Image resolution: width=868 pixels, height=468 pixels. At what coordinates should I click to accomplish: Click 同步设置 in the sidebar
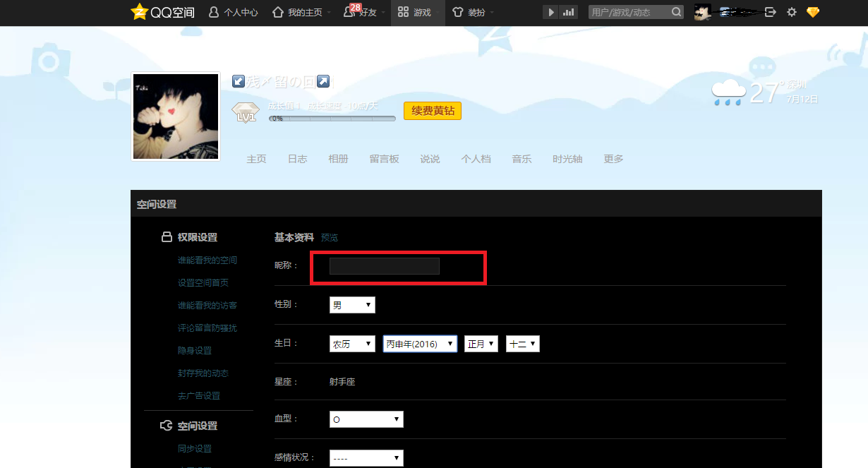tap(195, 449)
